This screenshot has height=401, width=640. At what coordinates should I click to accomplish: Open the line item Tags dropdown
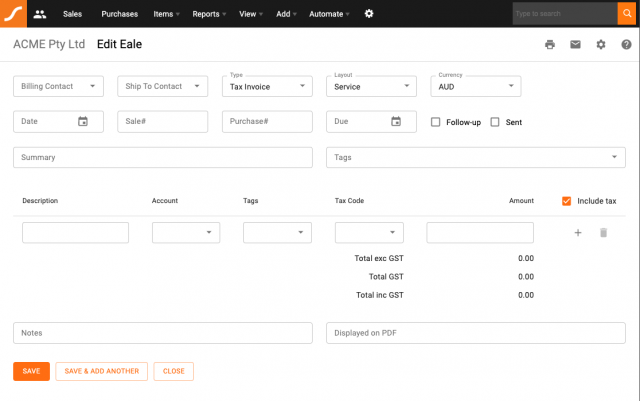(278, 233)
